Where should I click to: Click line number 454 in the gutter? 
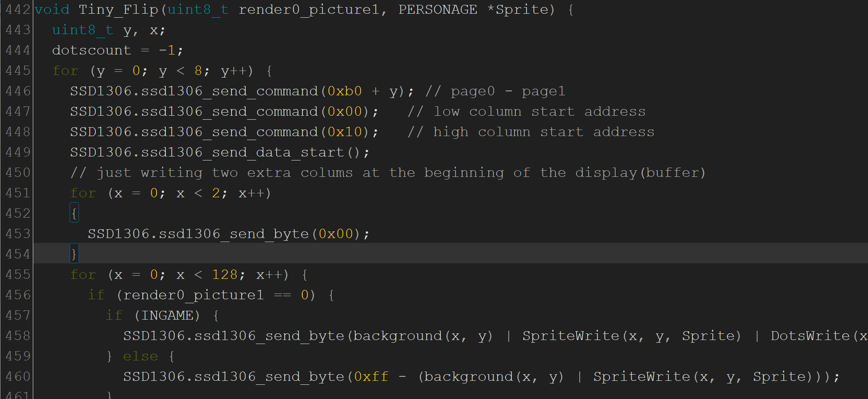[17, 254]
